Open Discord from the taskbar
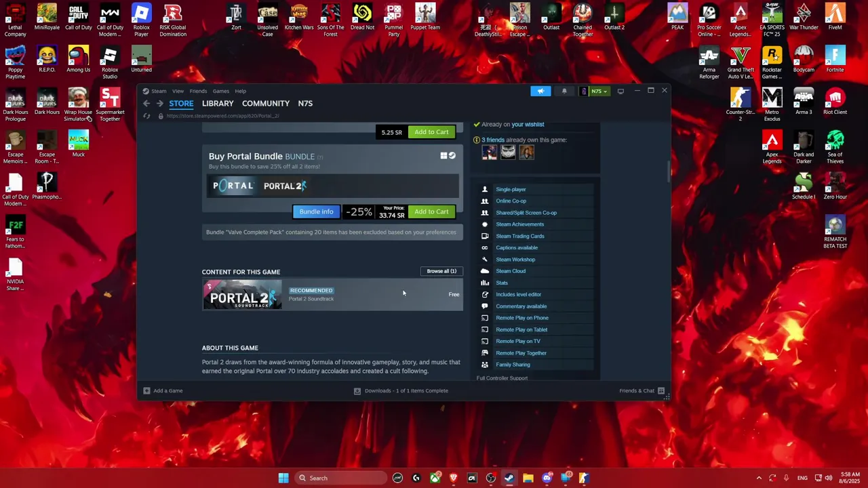868x488 pixels. 547,478
